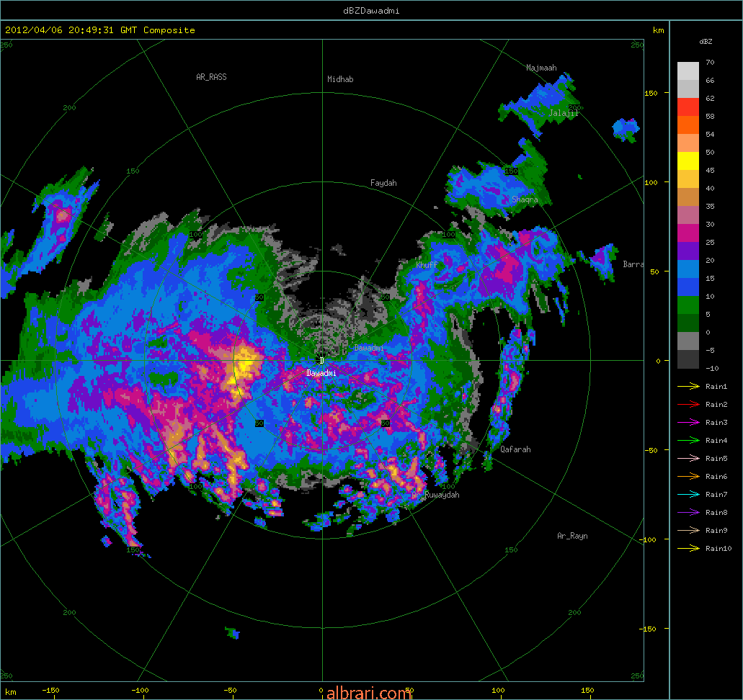Viewport: 743px width, 700px height.
Task: Select the Barra label at the map's east edge
Action: coord(633,264)
